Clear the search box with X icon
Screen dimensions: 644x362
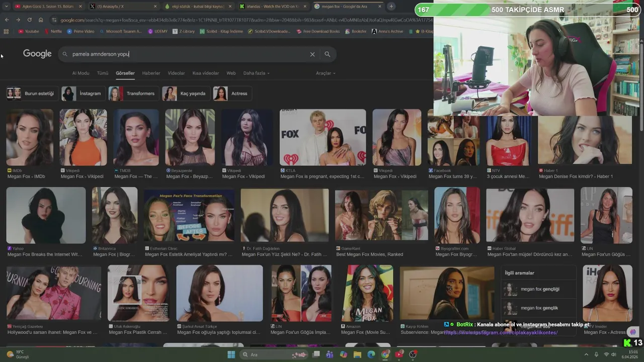tap(312, 54)
